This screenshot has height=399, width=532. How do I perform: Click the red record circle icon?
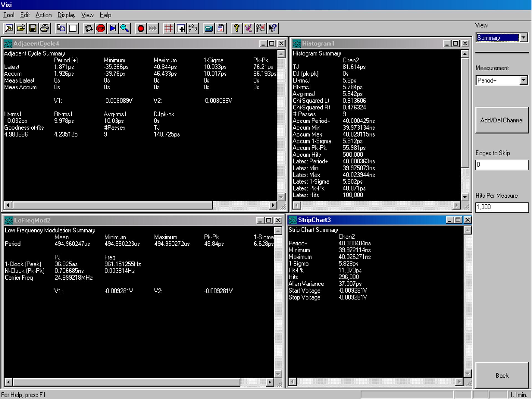141,28
